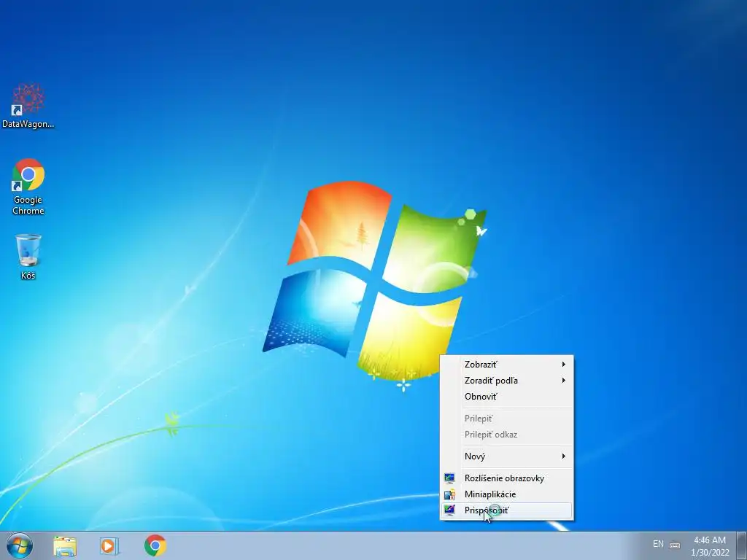Viewport: 747px width, 560px height.
Task: Click the on-screen keyboard tray icon
Action: pos(675,545)
